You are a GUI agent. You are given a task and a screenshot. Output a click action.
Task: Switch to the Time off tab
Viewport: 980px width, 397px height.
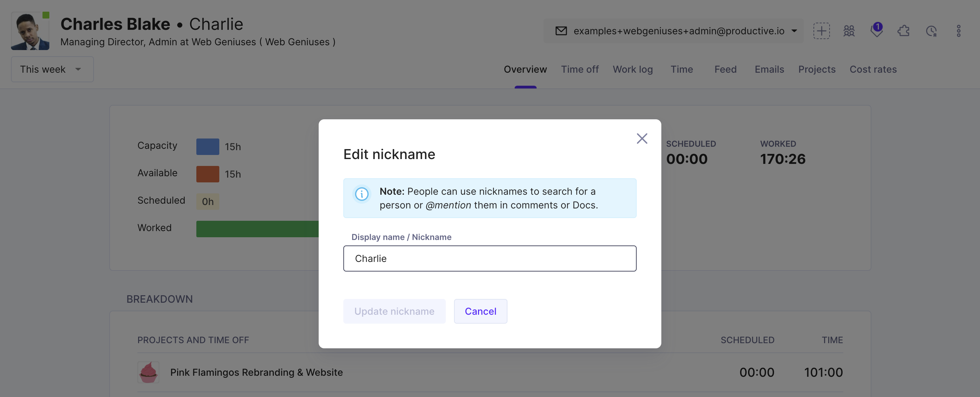coord(579,69)
